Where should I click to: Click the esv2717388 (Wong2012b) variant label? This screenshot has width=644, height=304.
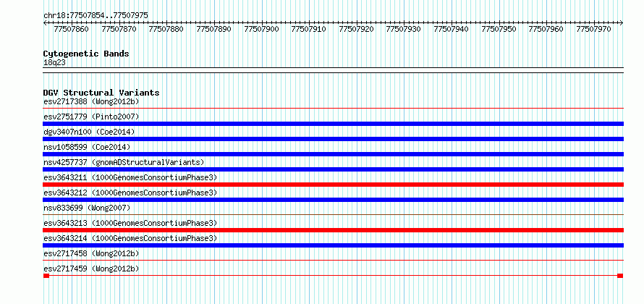pyautogui.click(x=91, y=101)
